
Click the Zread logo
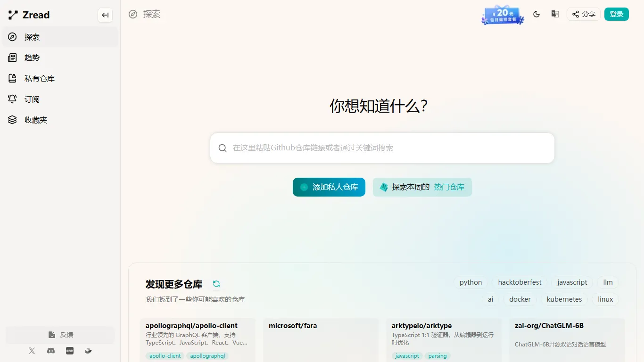(28, 15)
